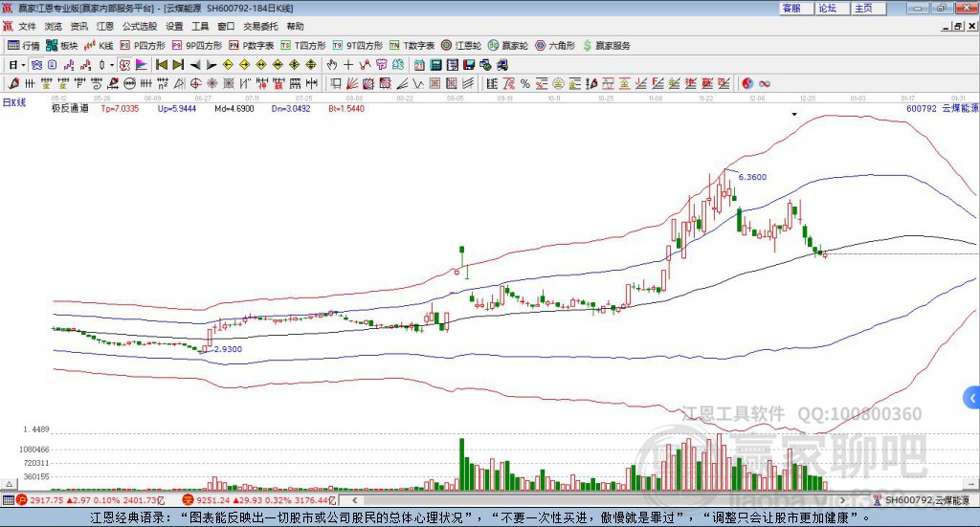Click the 2.9300 low price label
980x527 pixels.
[x=228, y=349]
